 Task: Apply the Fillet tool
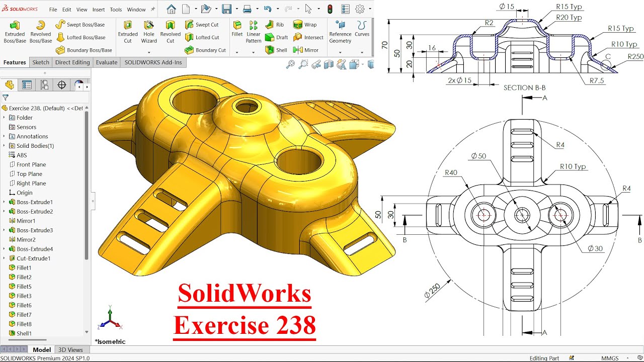pyautogui.click(x=237, y=29)
